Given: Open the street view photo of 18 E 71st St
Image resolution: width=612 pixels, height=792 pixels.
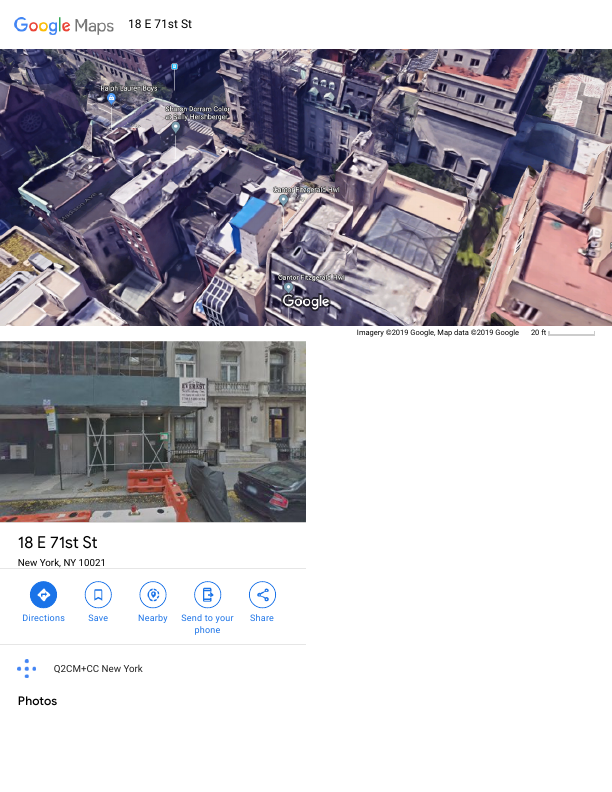Looking at the screenshot, I should point(153,431).
